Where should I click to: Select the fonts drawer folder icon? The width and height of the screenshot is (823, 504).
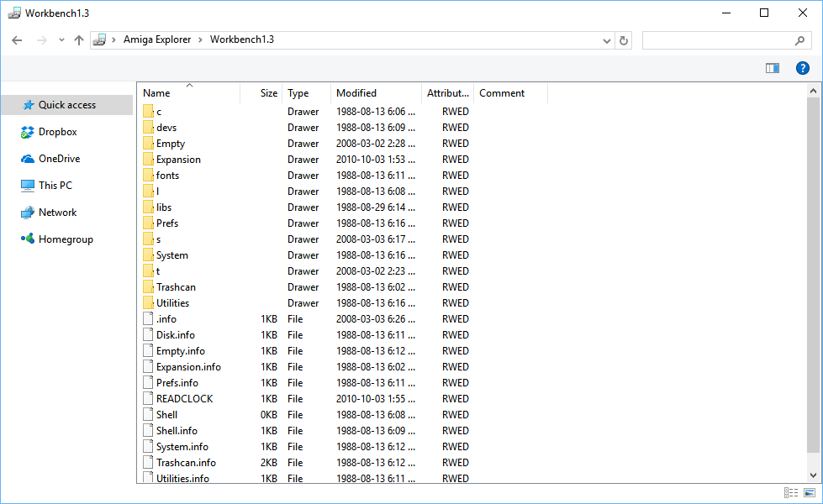click(148, 176)
